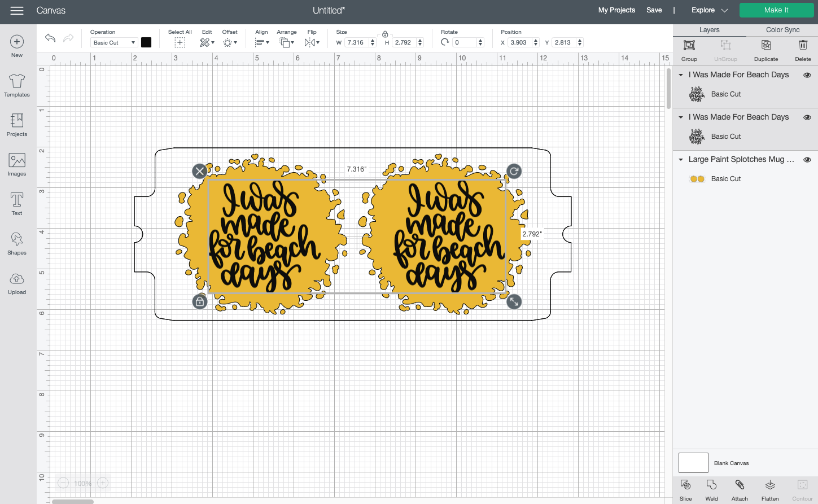This screenshot has height=504, width=818.
Task: Click the X position stepper
Action: click(536, 42)
